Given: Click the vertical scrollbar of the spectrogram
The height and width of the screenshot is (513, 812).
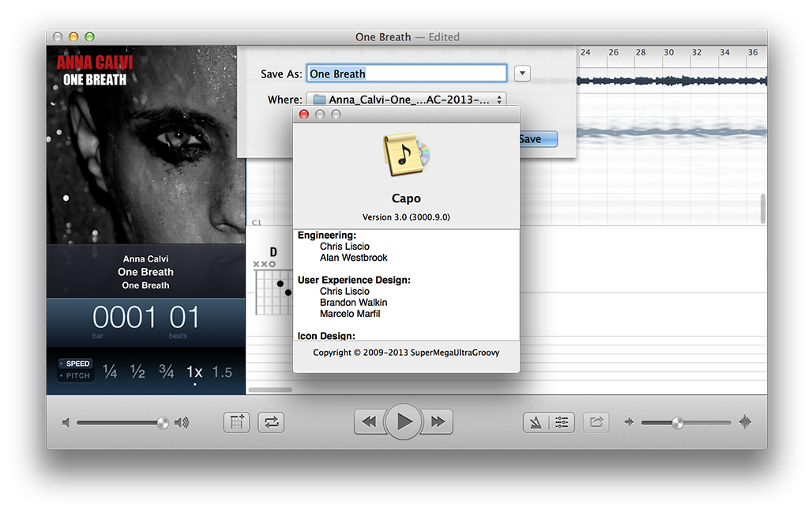Looking at the screenshot, I should (x=763, y=209).
